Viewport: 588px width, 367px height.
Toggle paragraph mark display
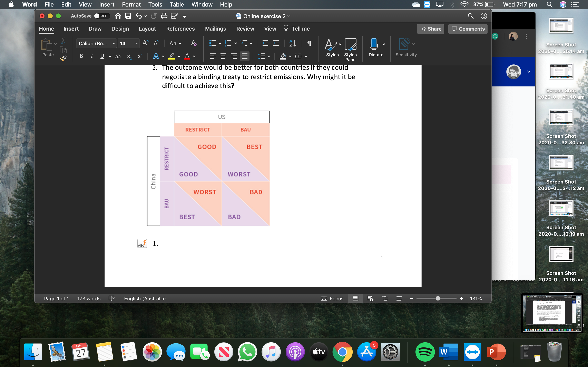tap(309, 43)
